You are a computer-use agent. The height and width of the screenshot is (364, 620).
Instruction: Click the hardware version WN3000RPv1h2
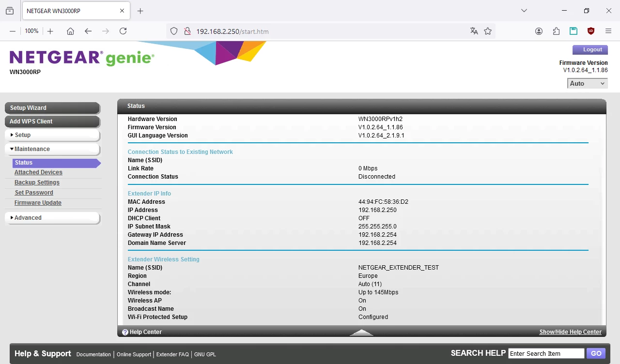(x=381, y=119)
